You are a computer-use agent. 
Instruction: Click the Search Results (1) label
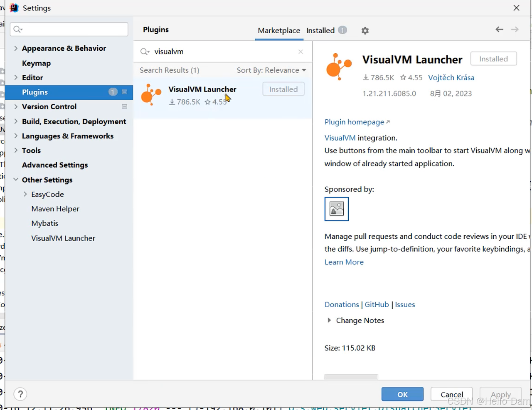[169, 70]
